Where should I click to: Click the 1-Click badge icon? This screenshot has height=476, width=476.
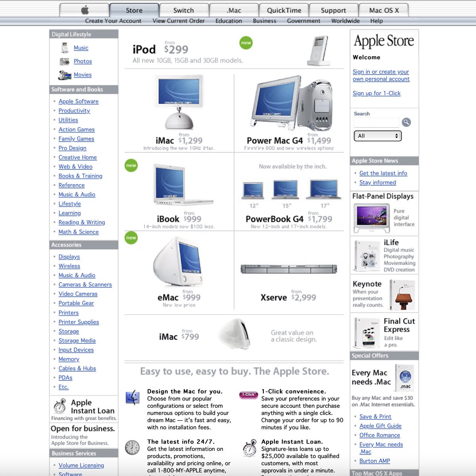(x=248, y=394)
